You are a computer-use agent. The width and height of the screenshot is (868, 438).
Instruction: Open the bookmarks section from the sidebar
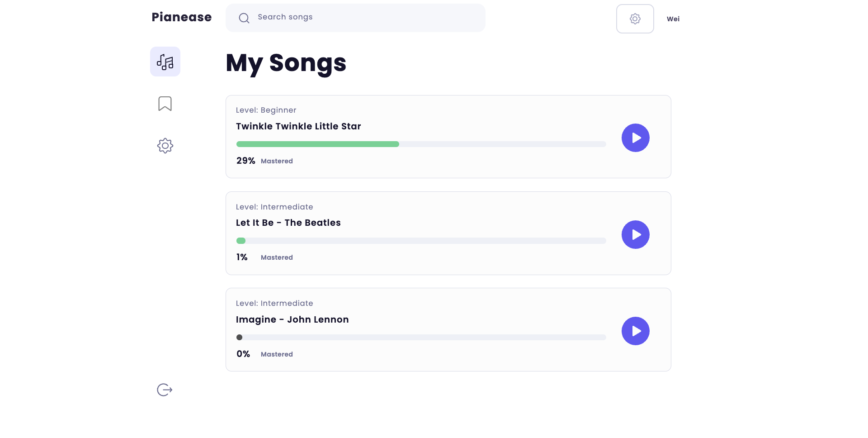165,103
